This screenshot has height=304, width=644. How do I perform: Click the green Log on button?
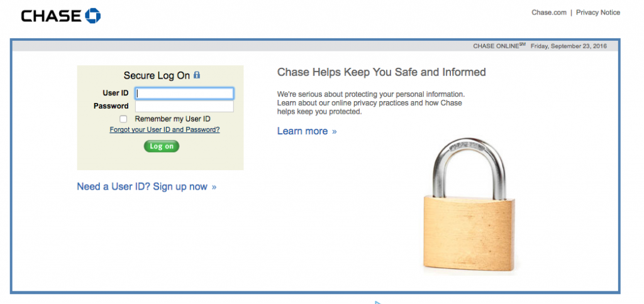pyautogui.click(x=162, y=146)
